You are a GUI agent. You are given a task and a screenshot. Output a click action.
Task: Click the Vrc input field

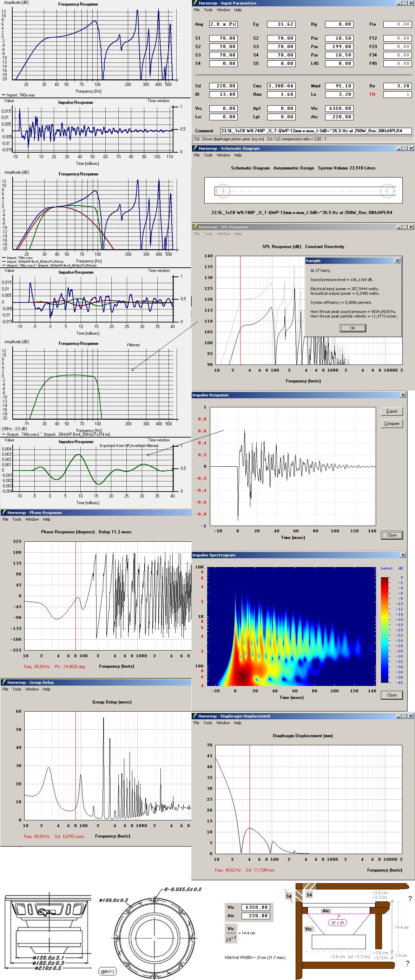[223, 108]
